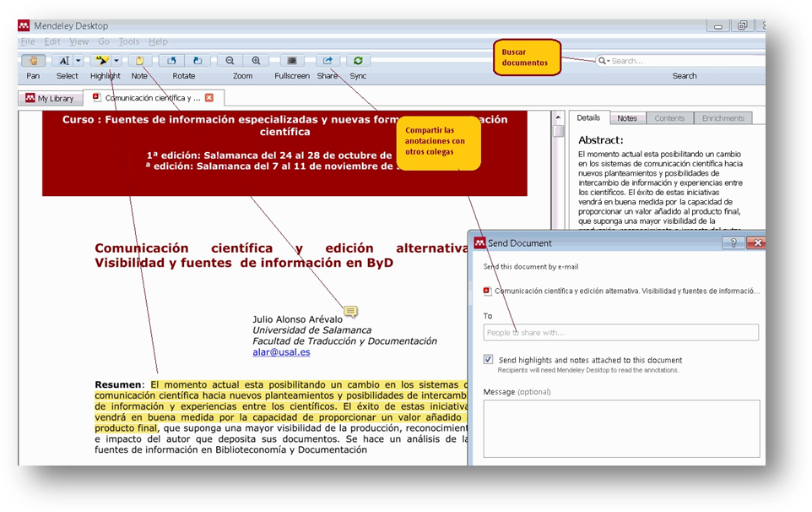812x512 pixels.
Task: Toggle Send highlights and notes checkbox
Action: [x=489, y=359]
